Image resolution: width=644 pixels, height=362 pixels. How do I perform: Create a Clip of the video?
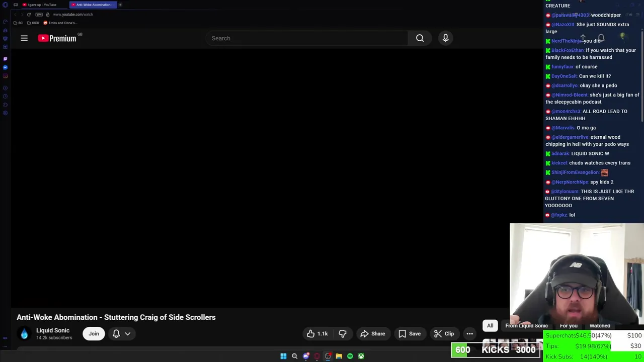pyautogui.click(x=444, y=334)
